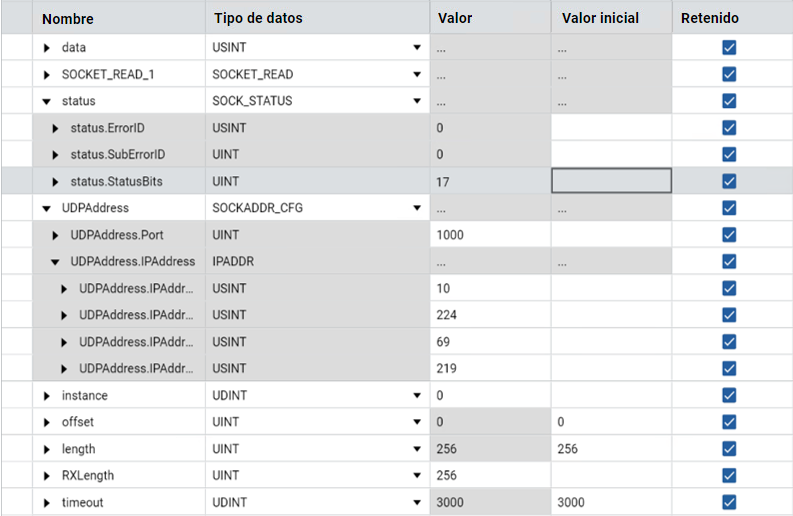
Task: Click the Retenido column header
Action: click(x=710, y=18)
